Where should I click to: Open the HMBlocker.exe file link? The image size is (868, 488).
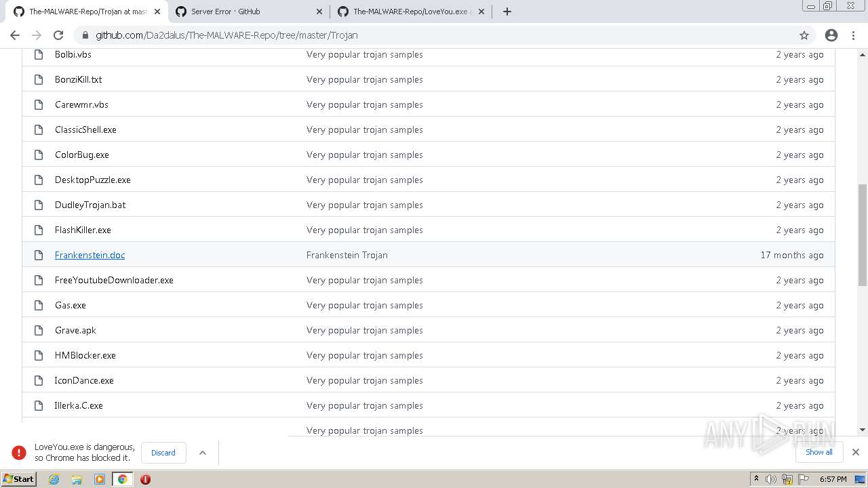point(85,355)
